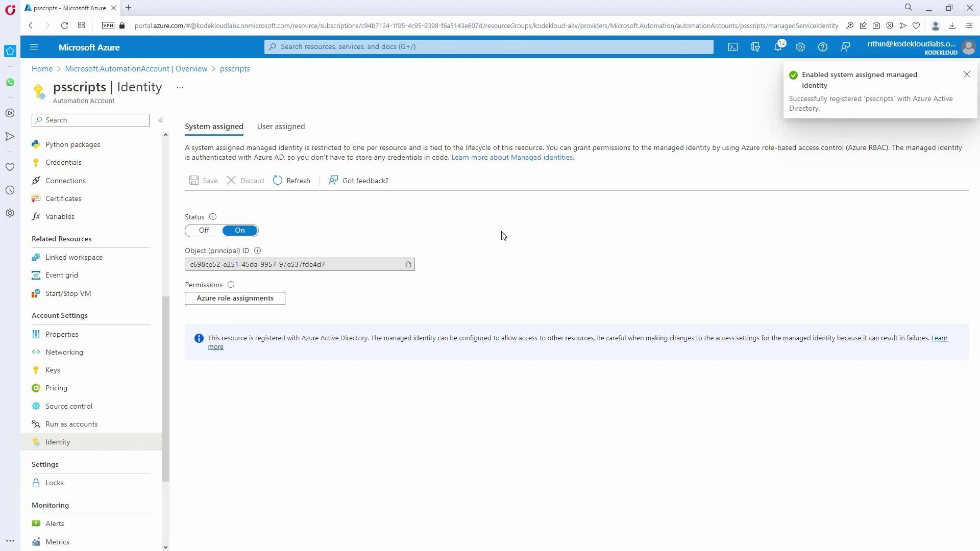Open Run as accounts menu item
The height and width of the screenshot is (551, 980).
click(71, 424)
